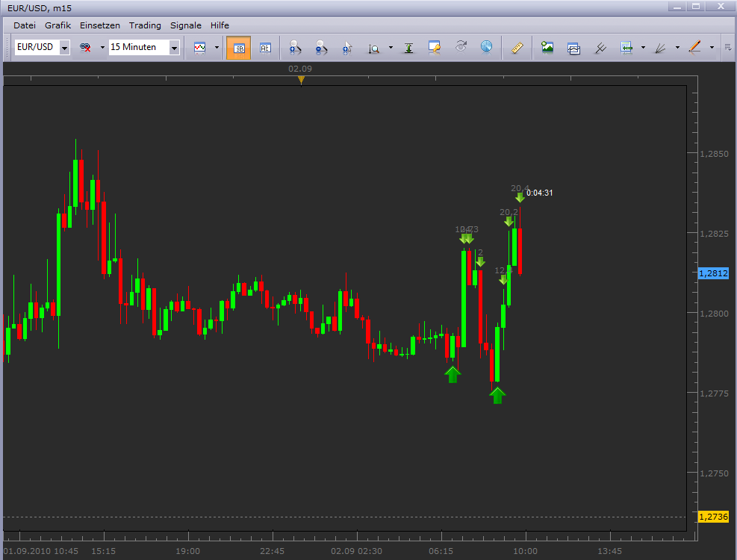
Task: Click the 1,2850 price axis label
Action: click(714, 154)
